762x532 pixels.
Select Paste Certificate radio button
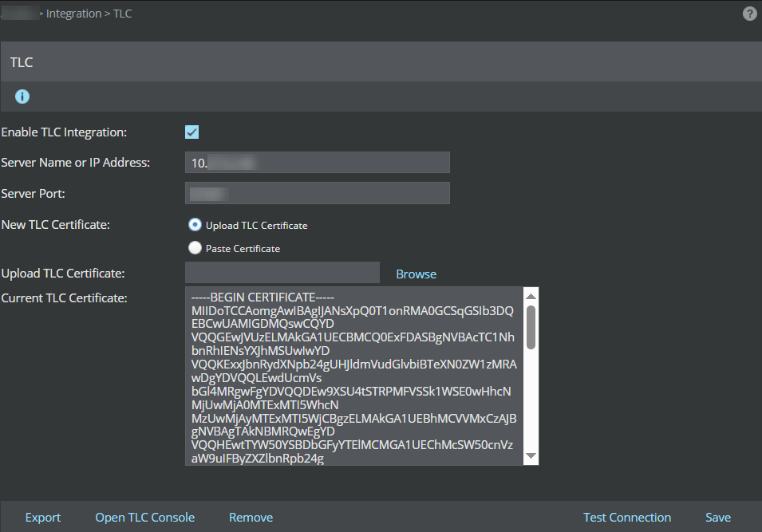click(195, 248)
